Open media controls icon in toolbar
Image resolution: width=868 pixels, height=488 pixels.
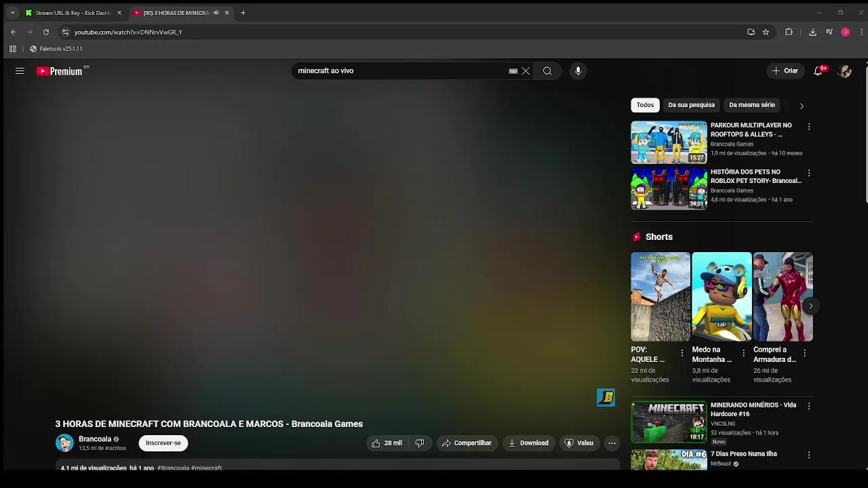[829, 32]
